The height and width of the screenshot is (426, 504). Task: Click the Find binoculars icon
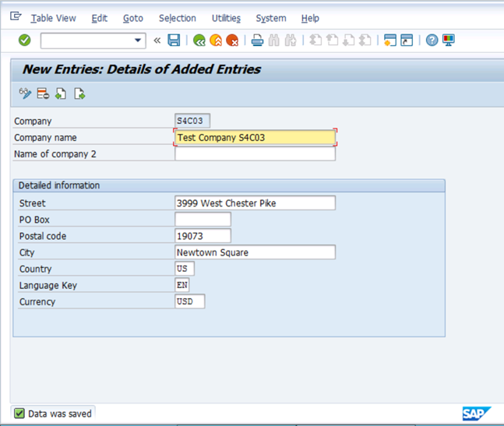coord(274,40)
